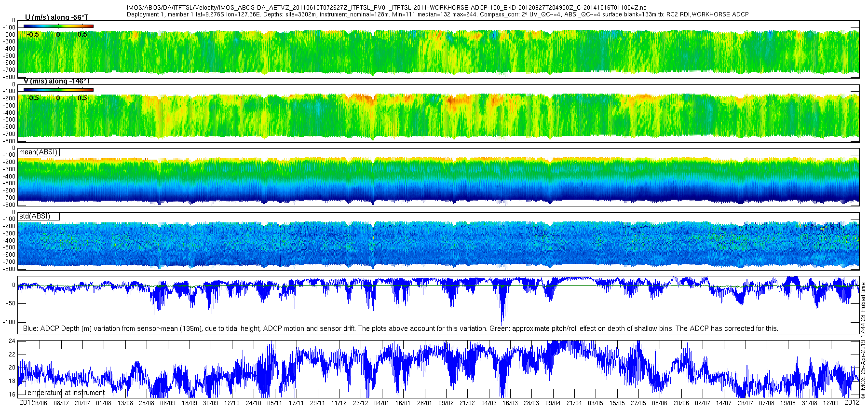Click the '-50' depth variation tick
The image size is (868, 410).
(11, 303)
